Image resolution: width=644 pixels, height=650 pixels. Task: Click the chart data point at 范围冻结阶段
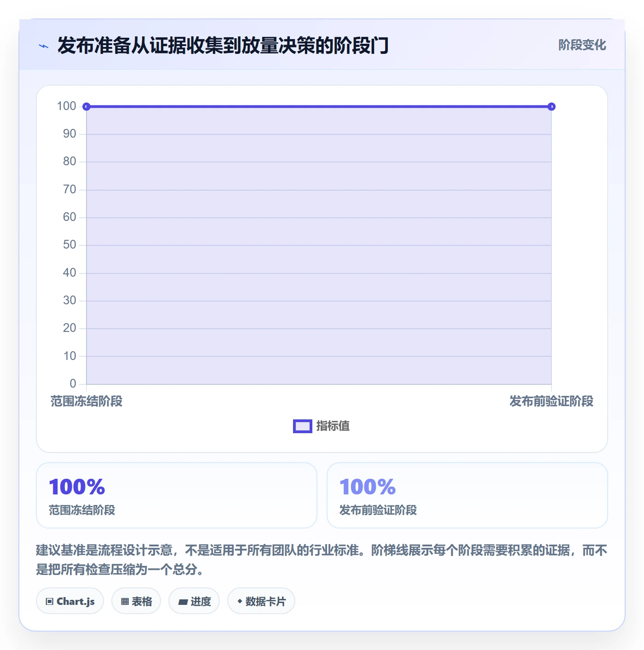click(x=86, y=107)
